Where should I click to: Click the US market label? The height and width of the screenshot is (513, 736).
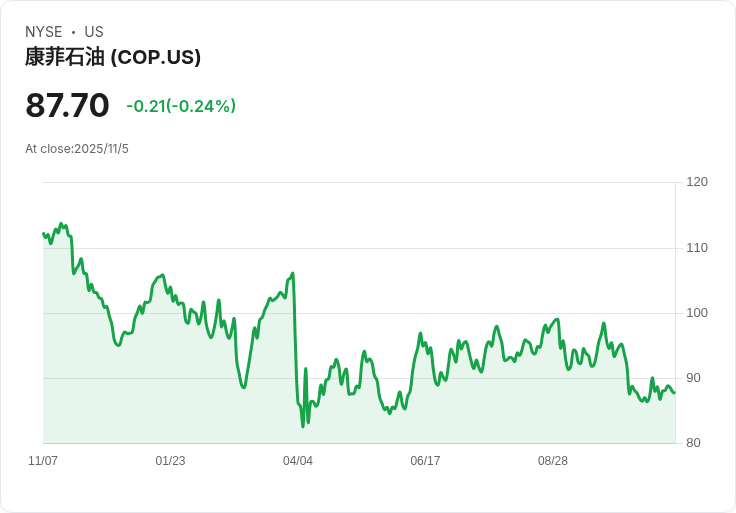point(94,32)
